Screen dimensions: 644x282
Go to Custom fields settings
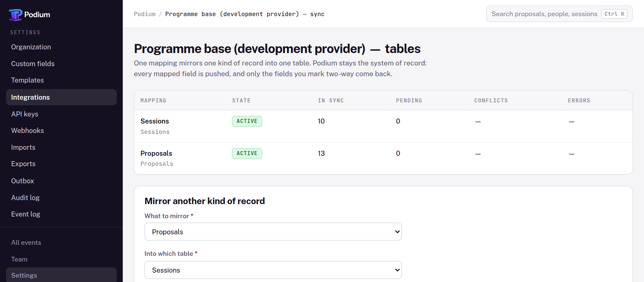[61, 64]
